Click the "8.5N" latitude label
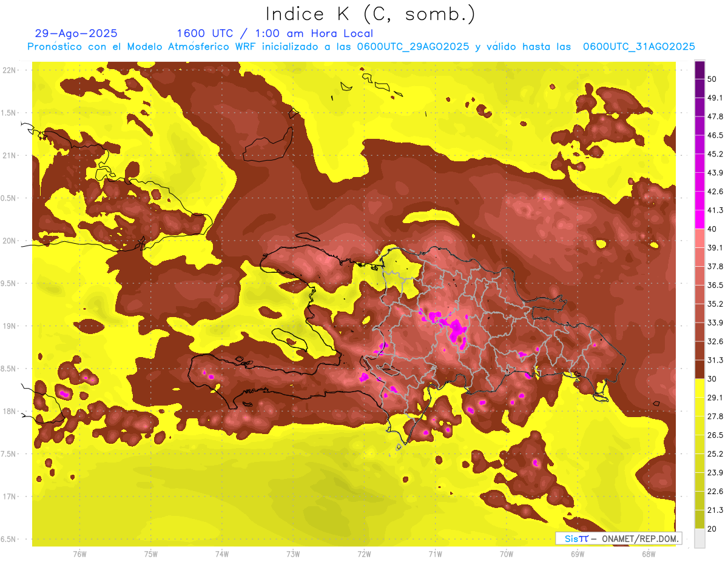 coord(8,369)
